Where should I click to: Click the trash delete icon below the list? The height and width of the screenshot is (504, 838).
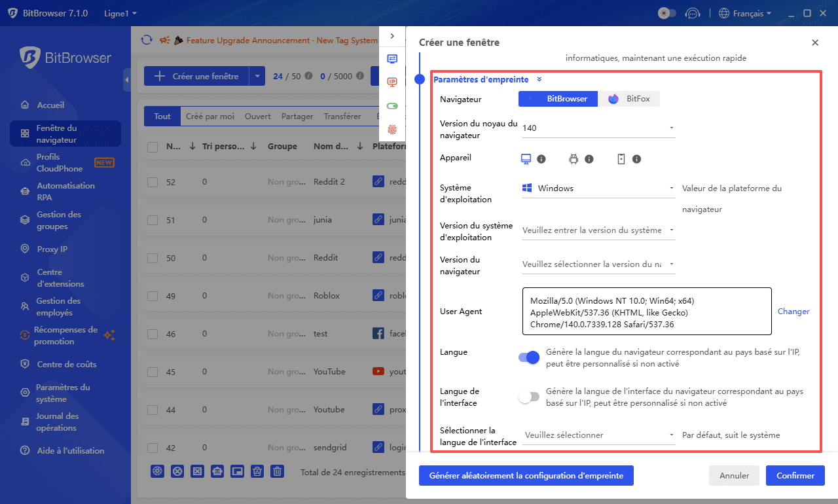pyautogui.click(x=277, y=471)
